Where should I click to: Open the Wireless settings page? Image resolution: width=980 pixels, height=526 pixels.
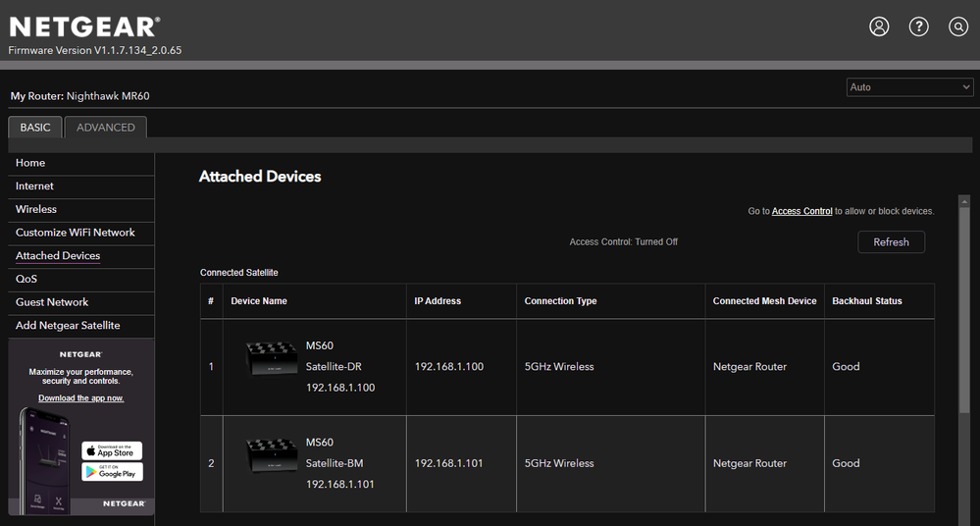point(36,209)
